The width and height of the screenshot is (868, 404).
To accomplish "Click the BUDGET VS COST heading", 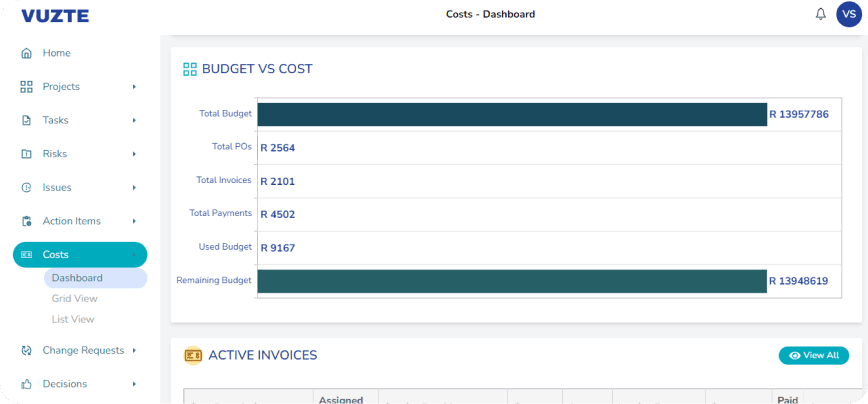I will coord(257,69).
